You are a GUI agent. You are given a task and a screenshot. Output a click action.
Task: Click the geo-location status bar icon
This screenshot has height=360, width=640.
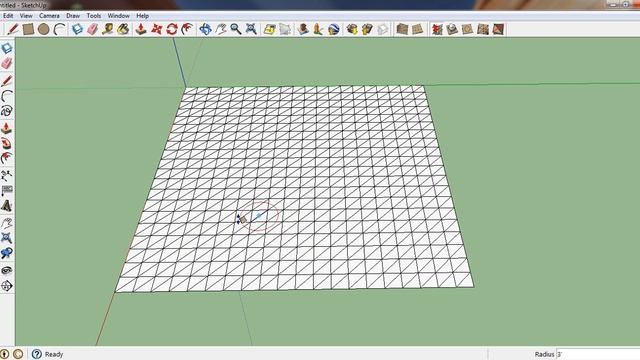click(x=4, y=354)
